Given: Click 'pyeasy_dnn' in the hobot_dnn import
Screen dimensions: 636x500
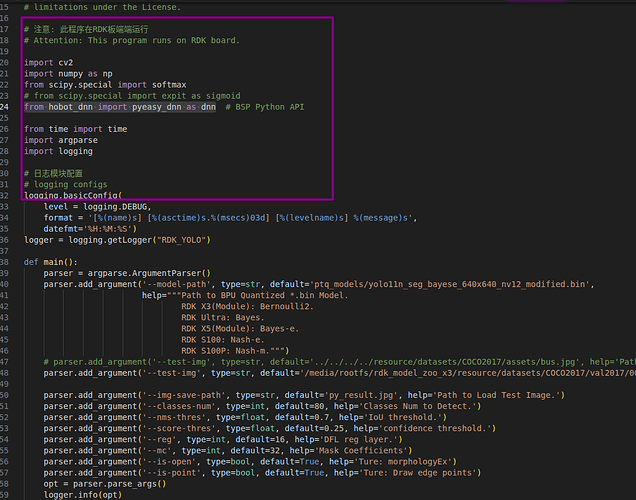Looking at the screenshot, I should [x=157, y=107].
